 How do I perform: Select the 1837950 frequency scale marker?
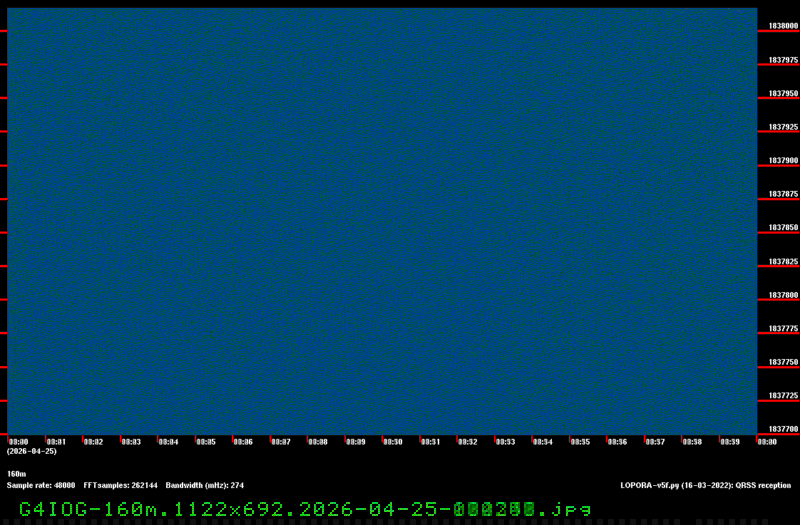783,93
